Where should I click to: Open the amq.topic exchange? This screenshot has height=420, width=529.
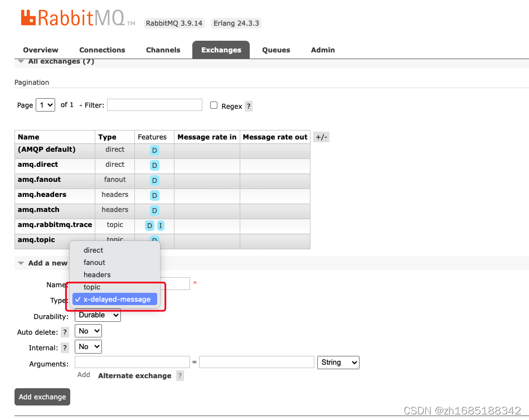coord(36,240)
